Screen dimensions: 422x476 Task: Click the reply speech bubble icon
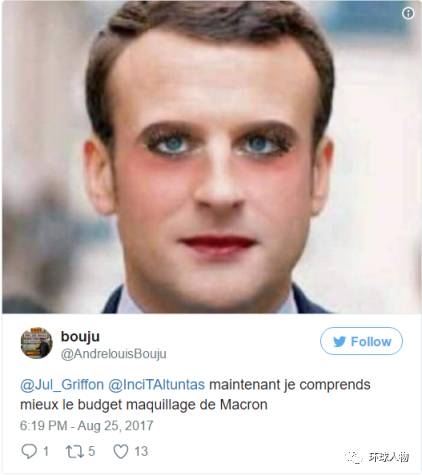[x=29, y=451]
